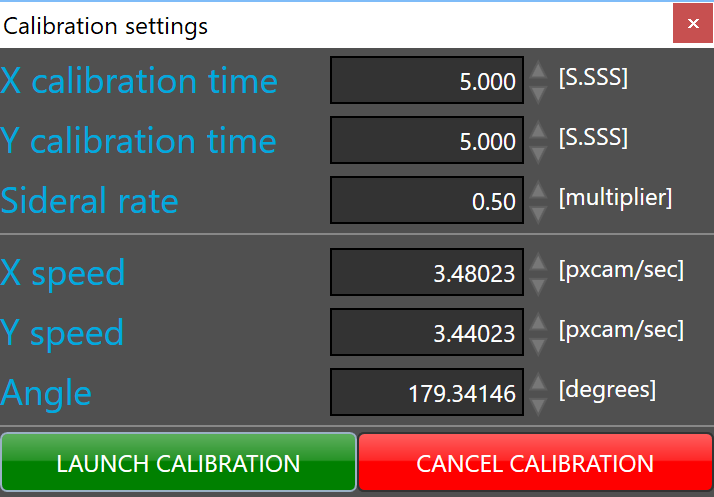Lower Sideral rate using down arrow
This screenshot has width=714, height=497.
538,211
